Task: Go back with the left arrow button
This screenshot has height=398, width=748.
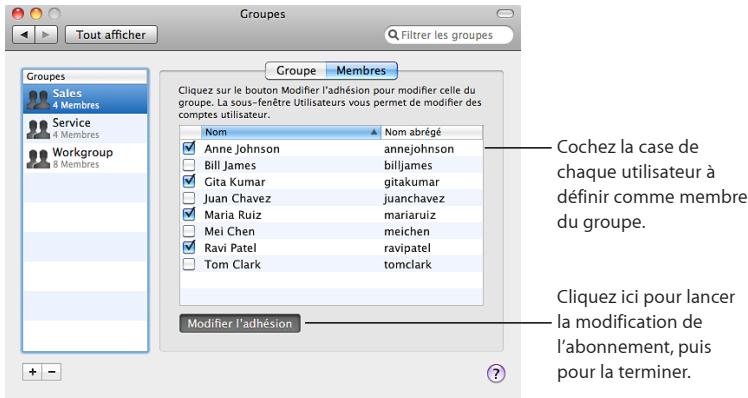Action: pyautogui.click(x=24, y=35)
